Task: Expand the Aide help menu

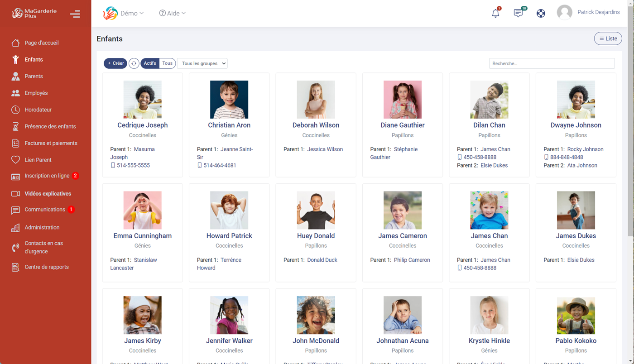Action: click(x=173, y=13)
